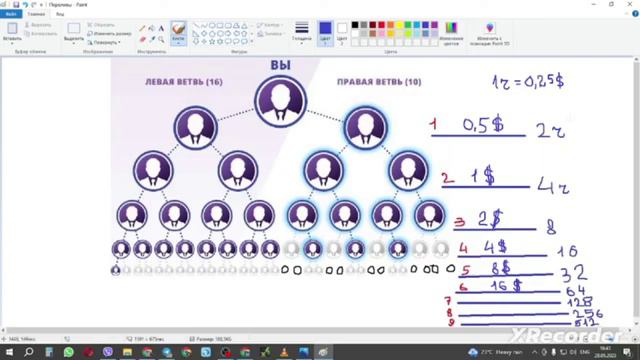Choose the purple color swatch

434,25
